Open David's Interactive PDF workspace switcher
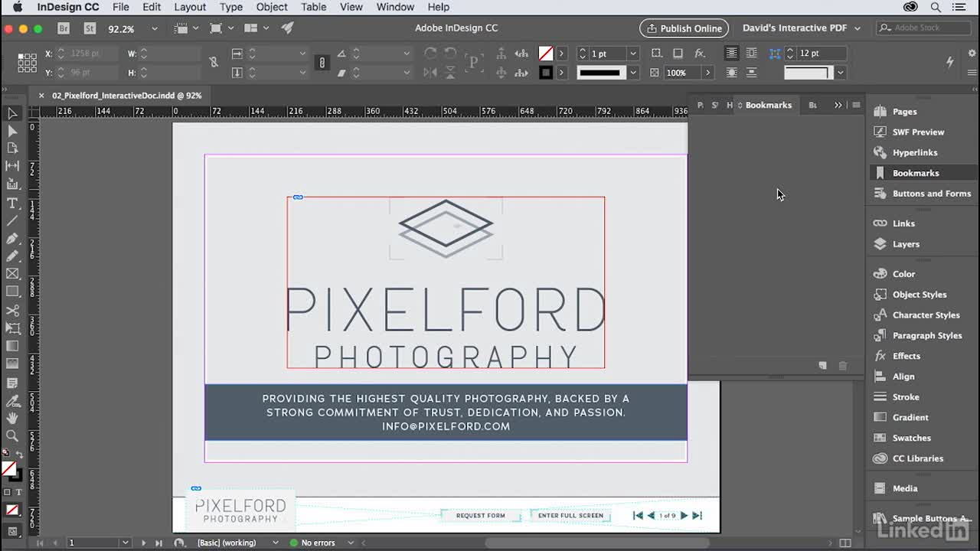This screenshot has width=980, height=551. coord(801,28)
